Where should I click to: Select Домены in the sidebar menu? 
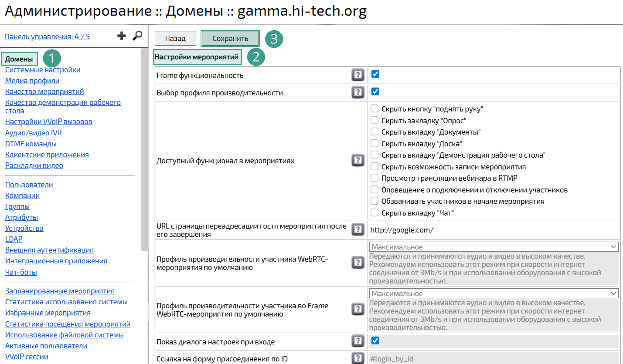19,59
